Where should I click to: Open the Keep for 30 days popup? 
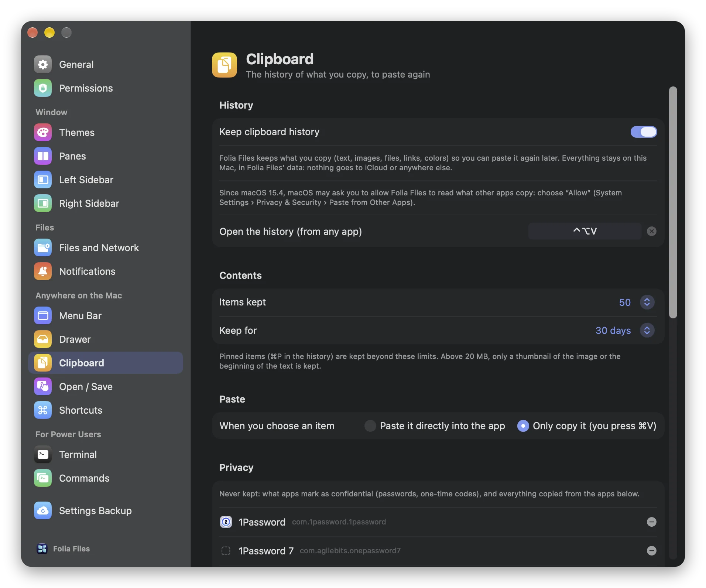click(x=647, y=331)
